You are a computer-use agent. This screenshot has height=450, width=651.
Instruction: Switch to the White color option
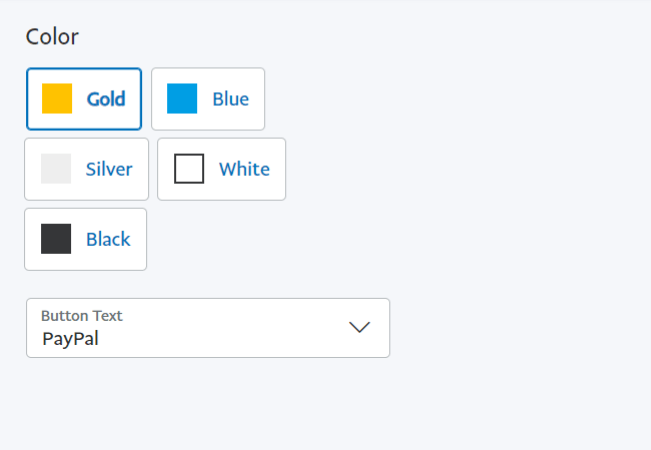coord(221,169)
